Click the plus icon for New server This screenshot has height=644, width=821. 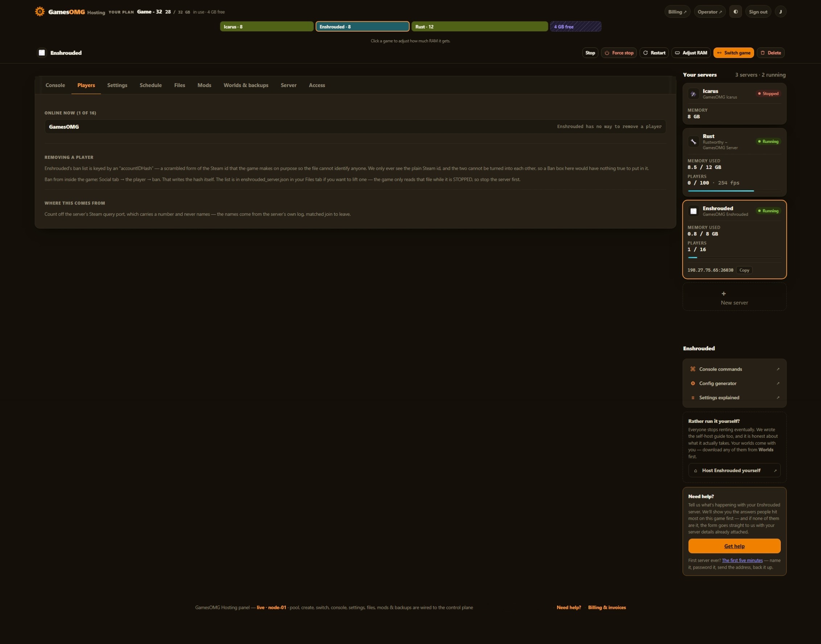[x=723, y=294]
